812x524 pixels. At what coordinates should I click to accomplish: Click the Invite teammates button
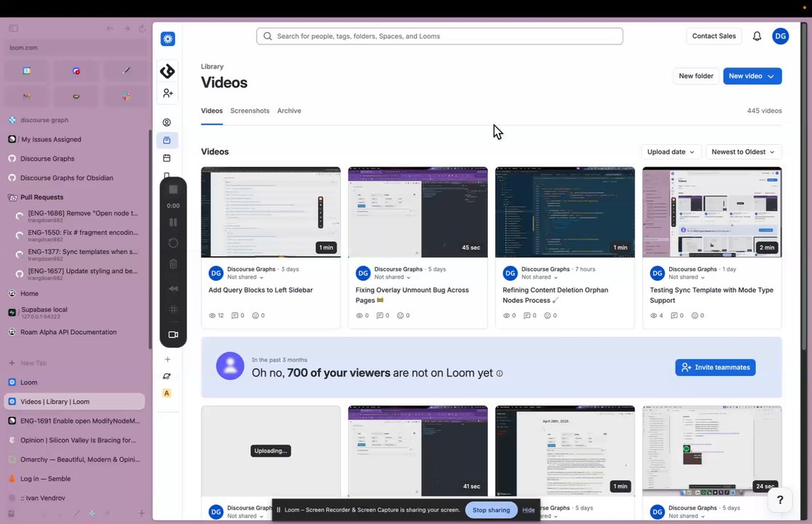point(715,368)
